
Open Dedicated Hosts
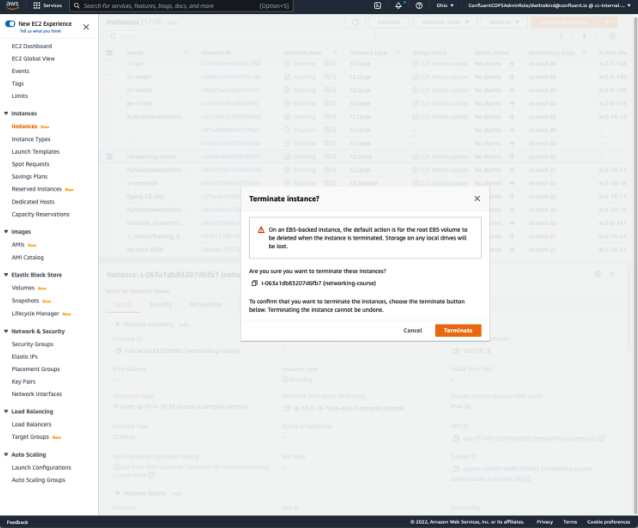coord(33,202)
